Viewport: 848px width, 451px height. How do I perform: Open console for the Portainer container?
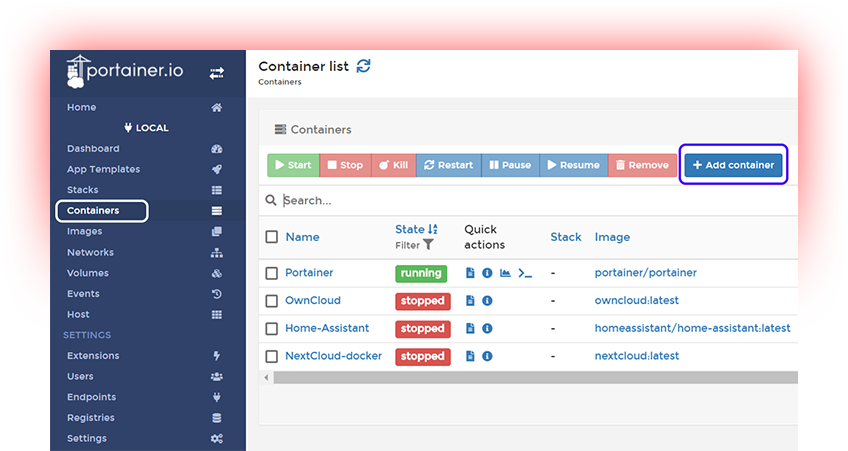(525, 273)
